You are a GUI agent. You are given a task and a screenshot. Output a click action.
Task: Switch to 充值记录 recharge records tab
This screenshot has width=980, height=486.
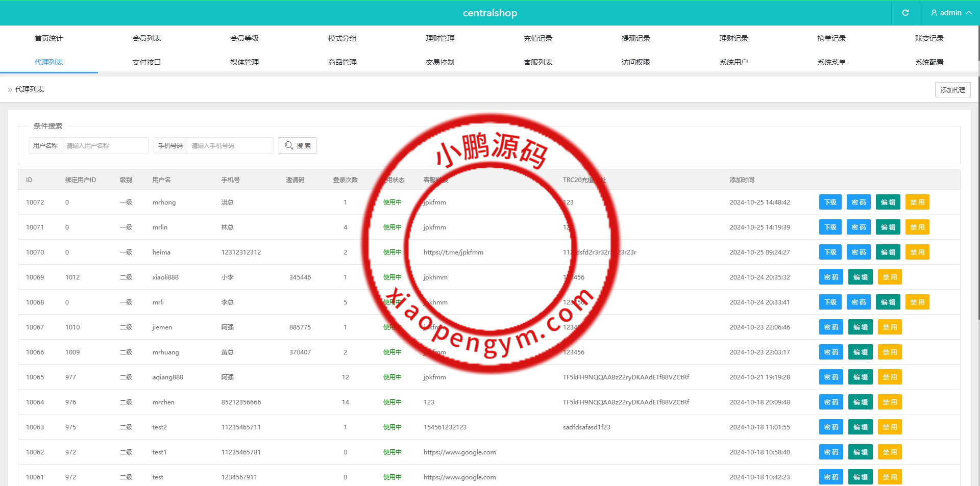537,38
